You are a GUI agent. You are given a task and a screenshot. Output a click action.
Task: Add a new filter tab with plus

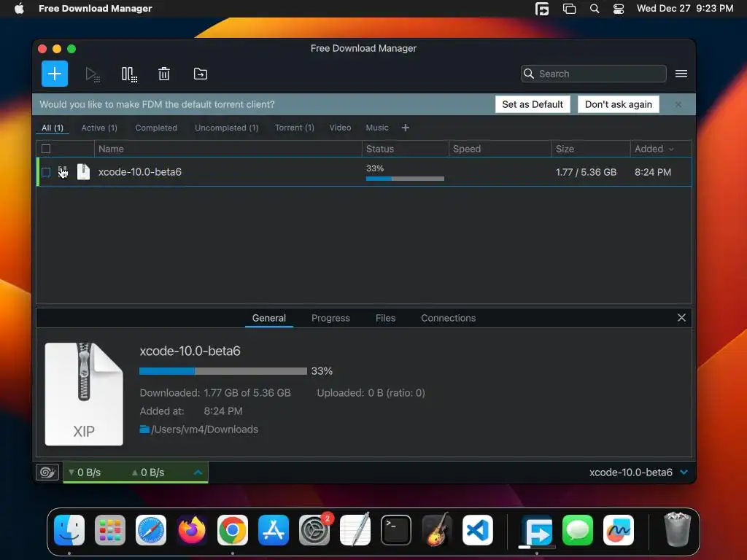[x=406, y=128]
